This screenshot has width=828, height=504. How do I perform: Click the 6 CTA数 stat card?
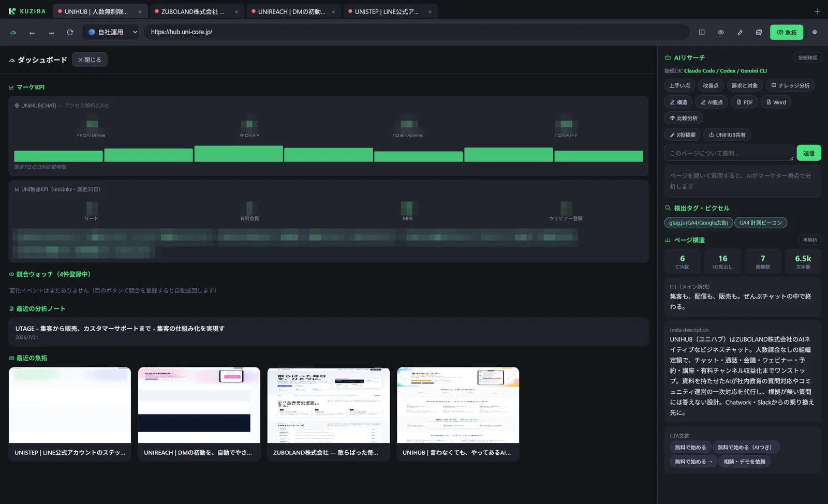click(683, 261)
